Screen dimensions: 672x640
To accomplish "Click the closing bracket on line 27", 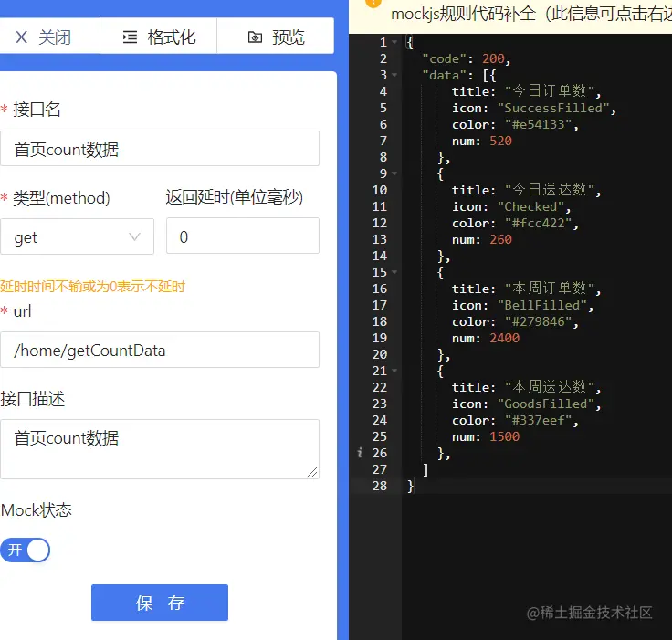I will point(425,470).
